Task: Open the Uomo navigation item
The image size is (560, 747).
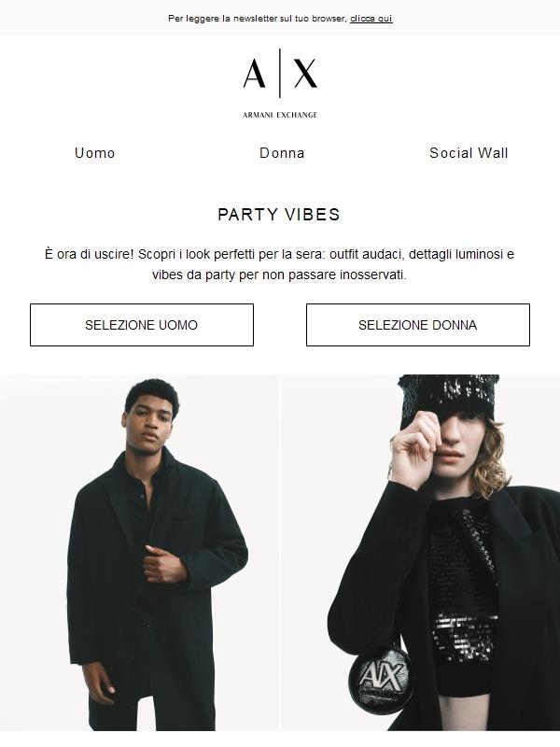Action: (94, 153)
